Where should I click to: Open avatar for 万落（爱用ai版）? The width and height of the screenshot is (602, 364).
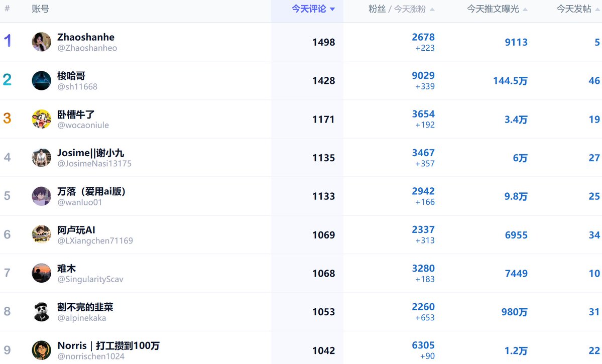(42, 196)
